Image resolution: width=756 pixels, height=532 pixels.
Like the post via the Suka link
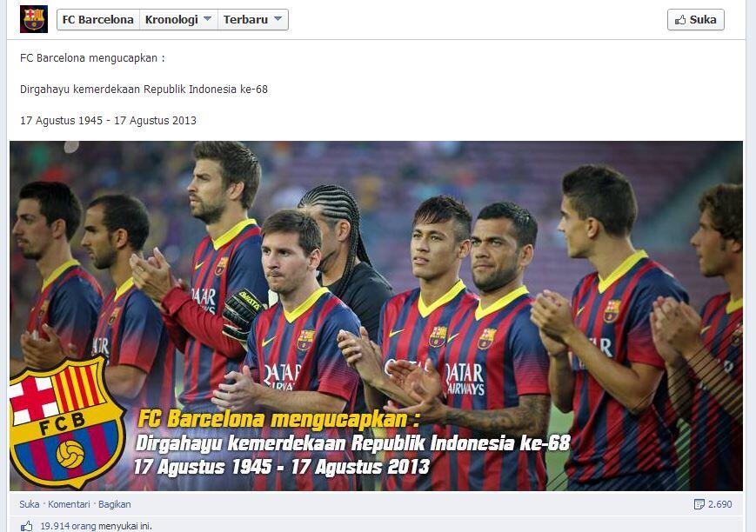[30, 504]
